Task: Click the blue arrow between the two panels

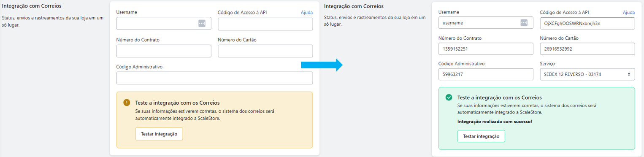Action: [321, 65]
